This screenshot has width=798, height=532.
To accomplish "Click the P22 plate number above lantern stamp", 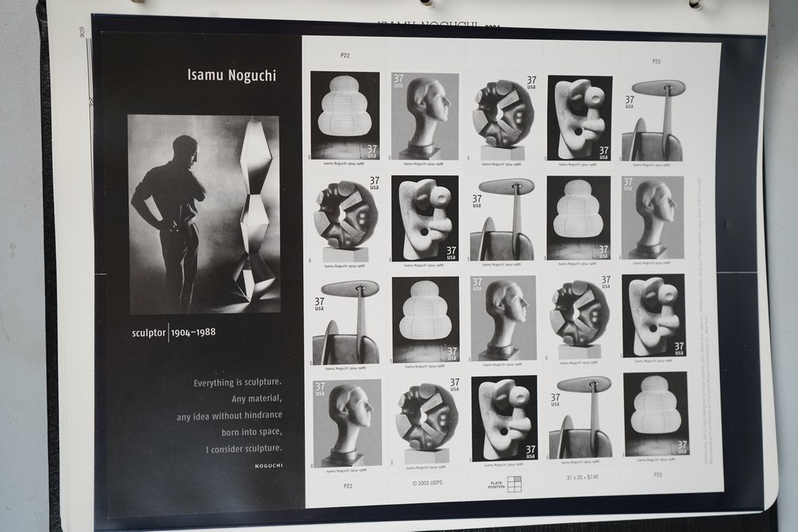I will [346, 57].
